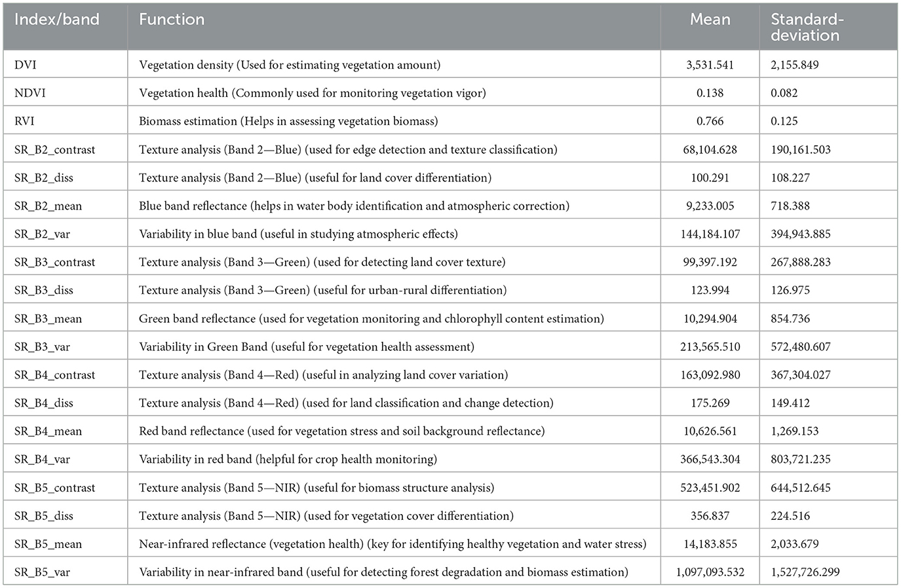Screen dimensions: 901x588
Task: Select the SR_B2_contrast row label
Action: 54,149
